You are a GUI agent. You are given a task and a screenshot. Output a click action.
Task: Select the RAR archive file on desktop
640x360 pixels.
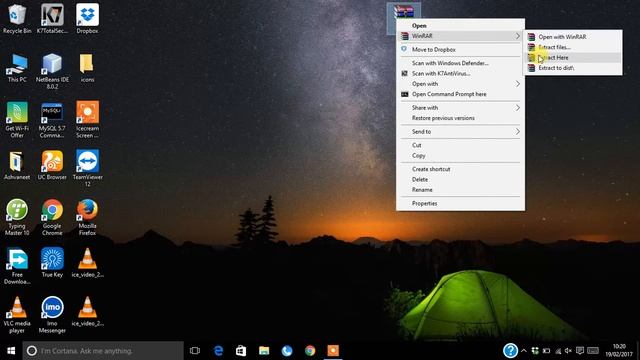coord(403,11)
